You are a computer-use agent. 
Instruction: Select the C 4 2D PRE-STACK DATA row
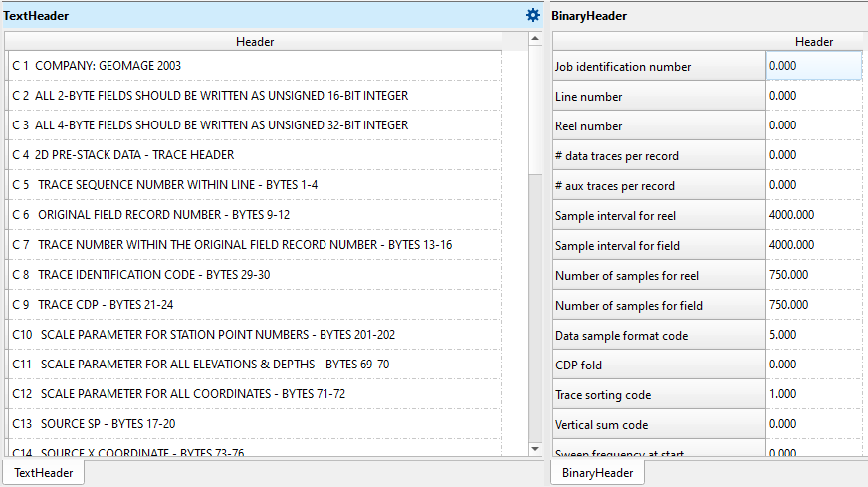tap(254, 155)
